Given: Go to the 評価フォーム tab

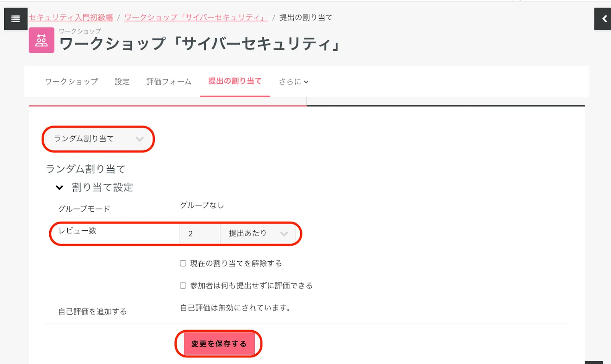Looking at the screenshot, I should (169, 82).
